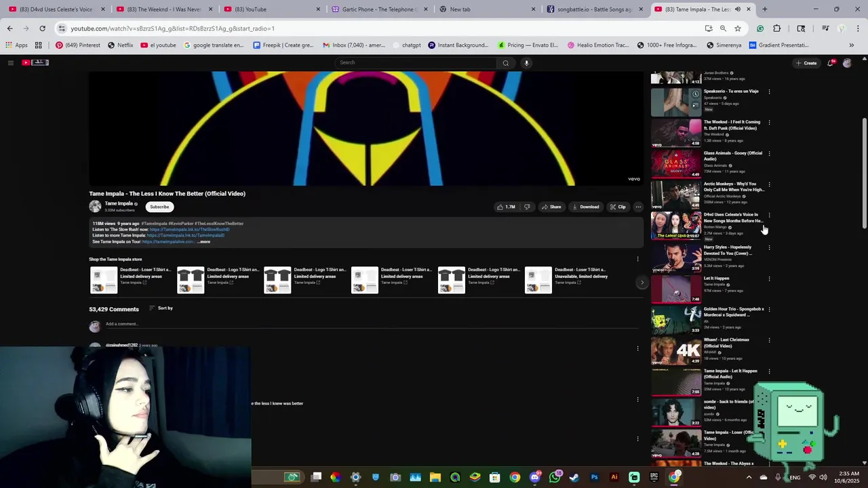Subscribe to Tame Impala channel
The height and width of the screenshot is (488, 868).
click(159, 207)
